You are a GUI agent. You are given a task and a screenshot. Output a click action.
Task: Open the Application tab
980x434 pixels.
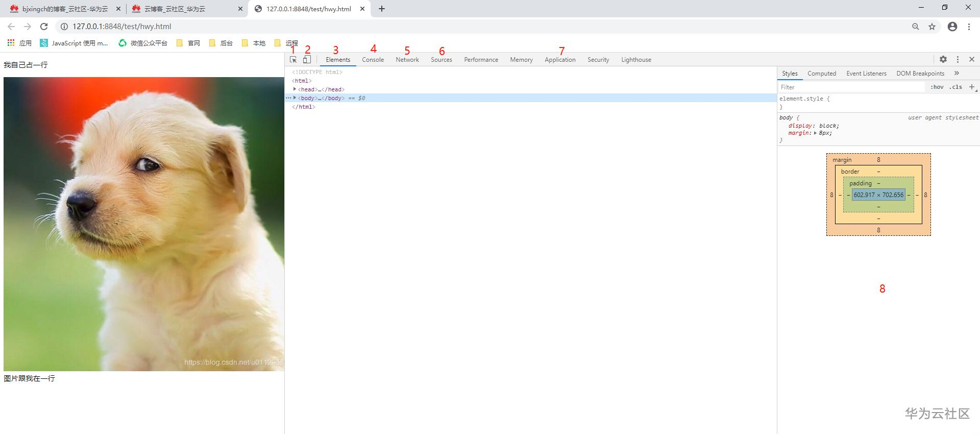[x=560, y=60]
